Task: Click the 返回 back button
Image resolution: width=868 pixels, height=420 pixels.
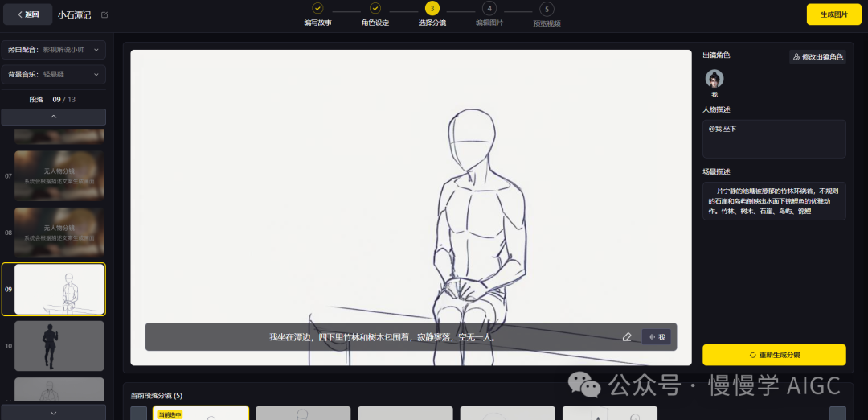Action: [27, 14]
